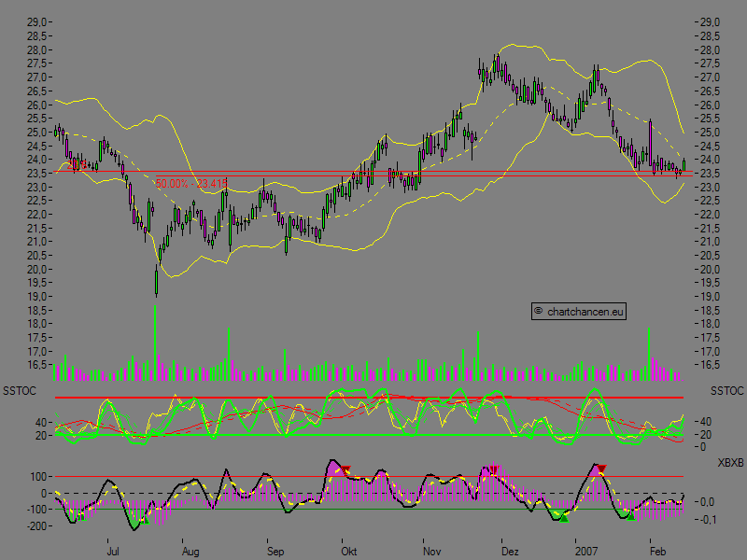Screen dimensions: 747x560
Task: Select the -200 level on XBXB left scale
Action: click(36, 526)
